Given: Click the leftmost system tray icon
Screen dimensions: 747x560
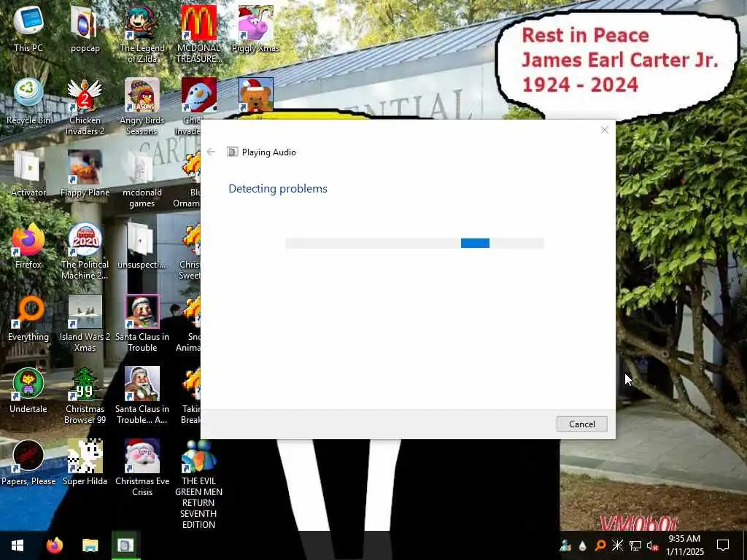Looking at the screenshot, I should (565, 545).
